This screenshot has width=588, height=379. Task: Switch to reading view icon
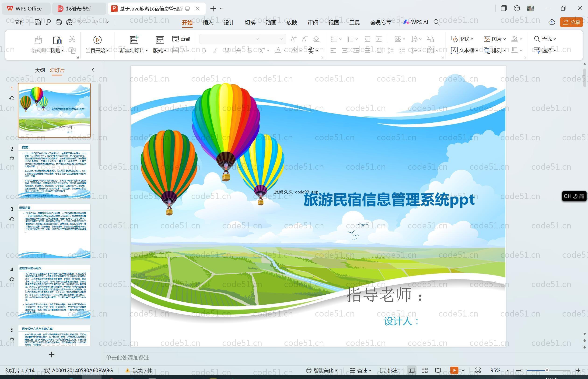click(438, 370)
